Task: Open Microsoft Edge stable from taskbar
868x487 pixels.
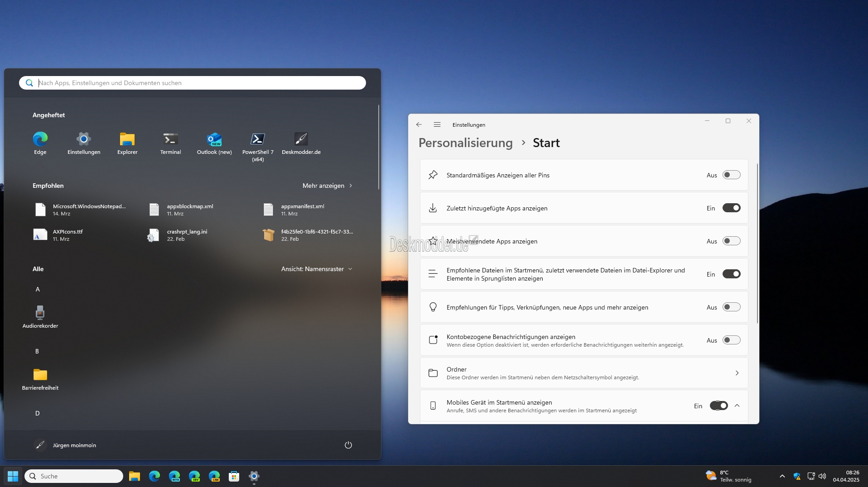Action: pyautogui.click(x=154, y=476)
